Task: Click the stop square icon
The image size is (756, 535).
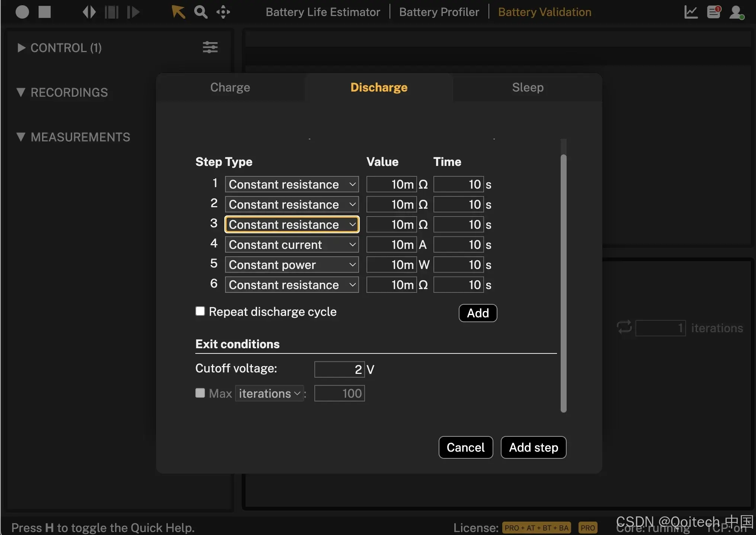Action: coord(45,12)
